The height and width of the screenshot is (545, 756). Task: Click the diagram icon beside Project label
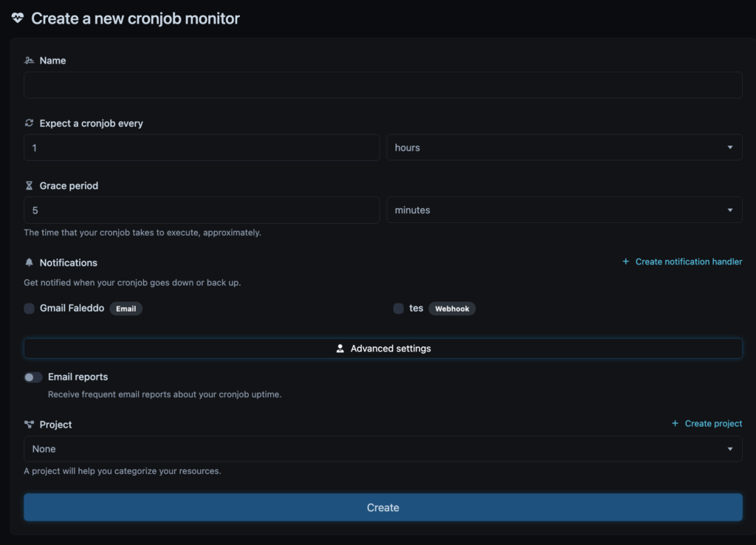(x=30, y=425)
